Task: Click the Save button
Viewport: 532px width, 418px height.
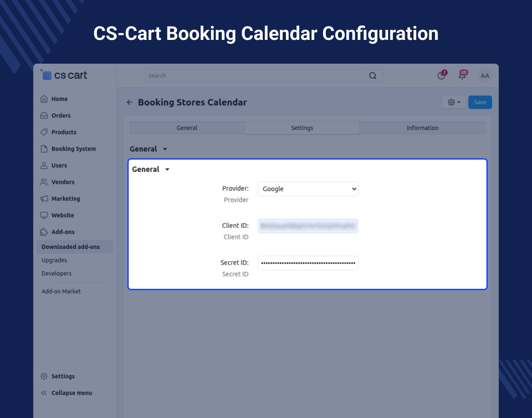Action: 480,103
